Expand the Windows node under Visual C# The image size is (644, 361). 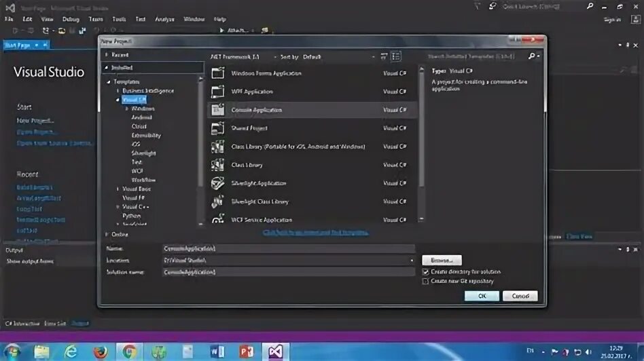(x=127, y=109)
